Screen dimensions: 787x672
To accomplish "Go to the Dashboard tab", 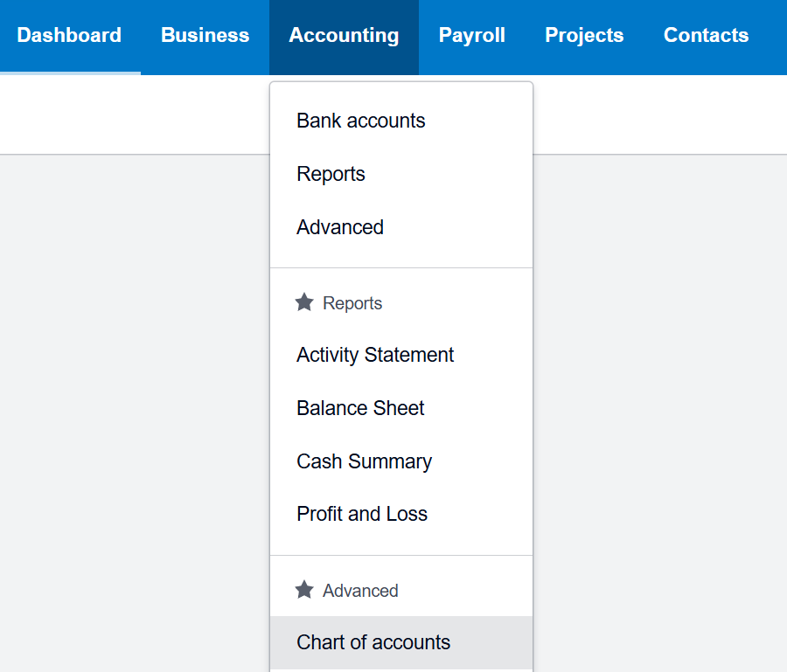I will point(69,36).
